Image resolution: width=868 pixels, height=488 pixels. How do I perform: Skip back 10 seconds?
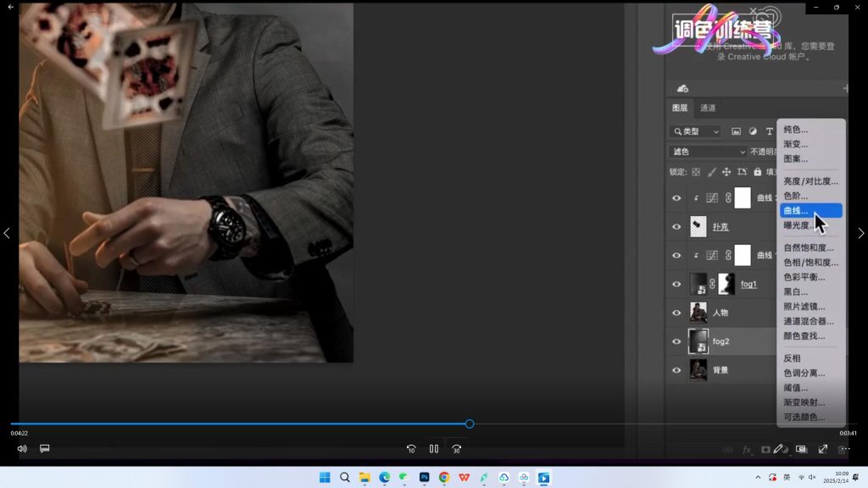pyautogui.click(x=411, y=449)
